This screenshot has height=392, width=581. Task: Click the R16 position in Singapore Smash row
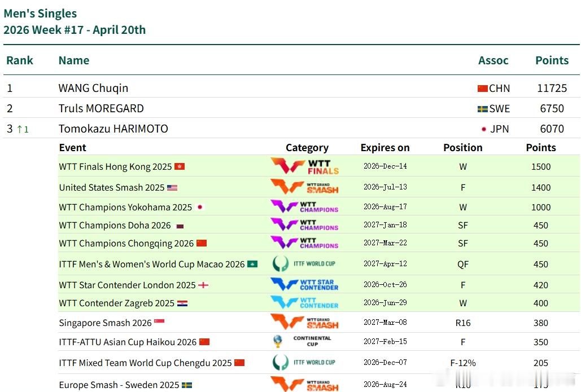[x=463, y=323]
